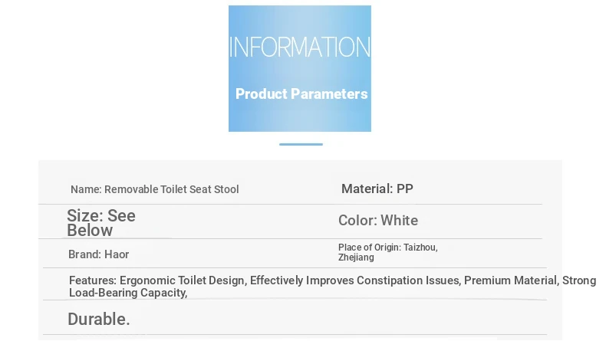
Task: Click the INFORMATION heading text
Action: 299,47
